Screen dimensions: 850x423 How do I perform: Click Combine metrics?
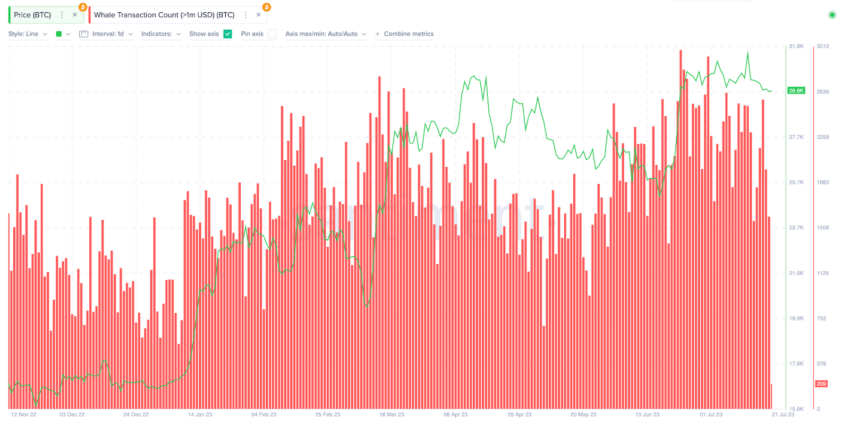click(x=409, y=34)
